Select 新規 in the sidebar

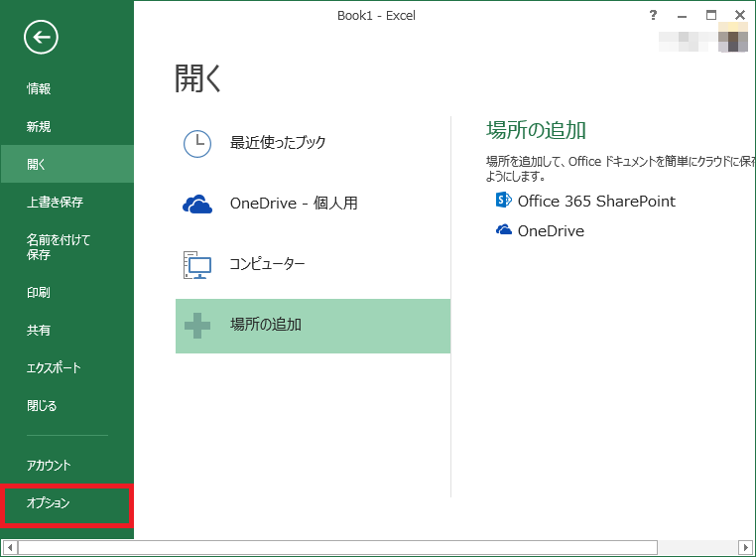[39, 127]
